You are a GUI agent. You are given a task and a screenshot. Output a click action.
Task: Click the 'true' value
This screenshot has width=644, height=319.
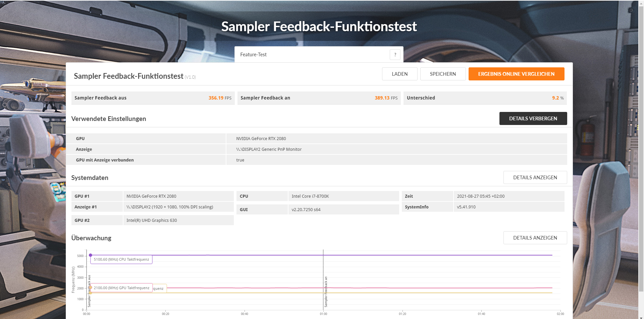240,160
